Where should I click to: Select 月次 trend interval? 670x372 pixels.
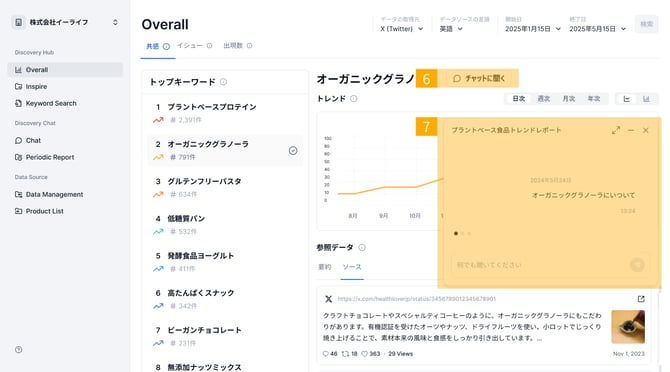coord(568,99)
